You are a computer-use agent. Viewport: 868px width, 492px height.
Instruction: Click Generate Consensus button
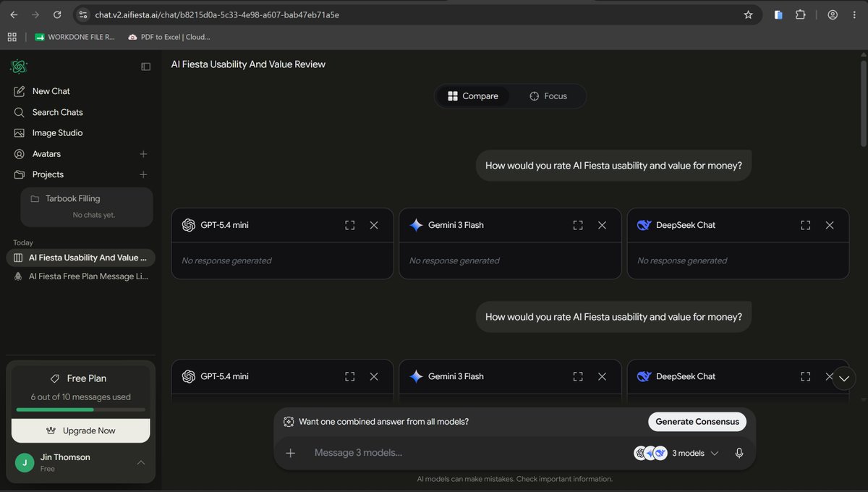pos(697,422)
